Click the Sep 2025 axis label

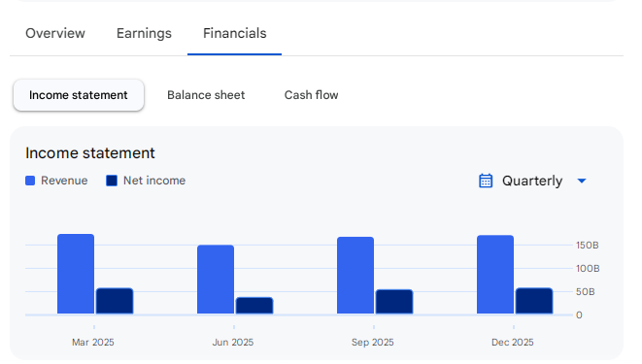373,343
